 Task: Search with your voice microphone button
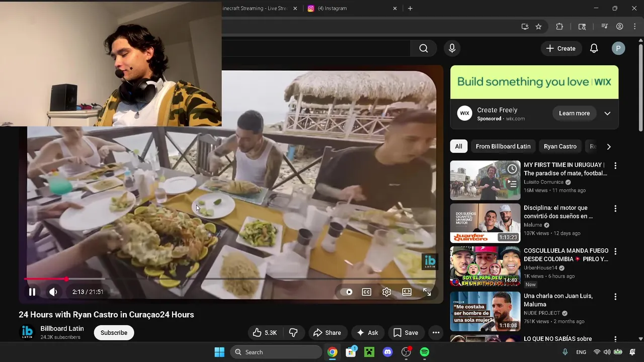pos(452,48)
